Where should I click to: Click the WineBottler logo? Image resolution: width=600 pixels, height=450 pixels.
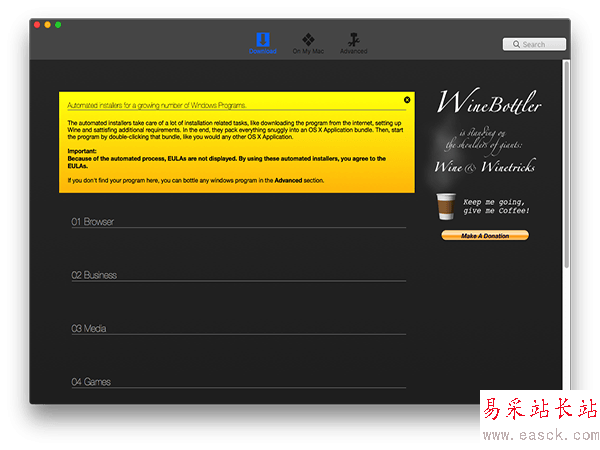point(489,103)
